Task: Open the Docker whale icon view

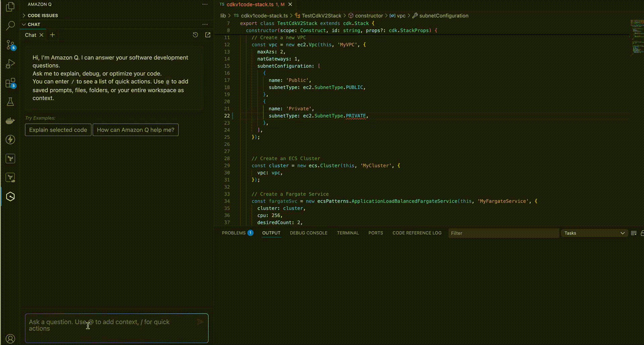Action: [x=10, y=121]
